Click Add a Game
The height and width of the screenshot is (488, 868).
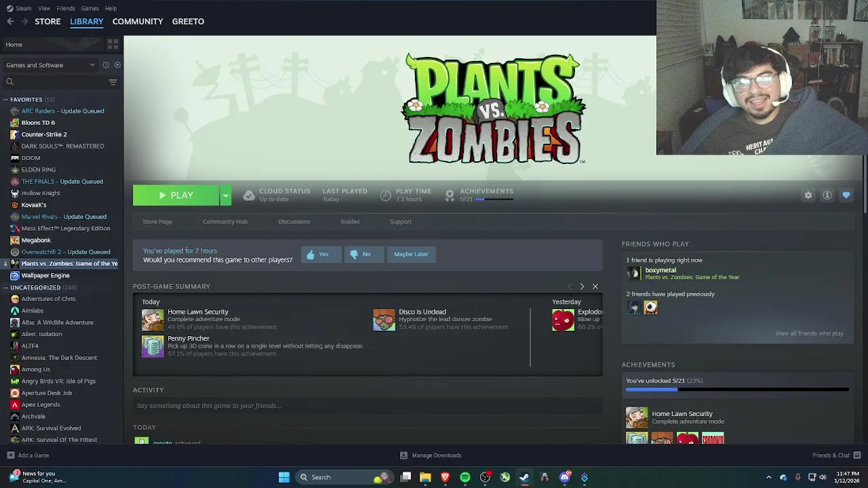[x=28, y=455]
